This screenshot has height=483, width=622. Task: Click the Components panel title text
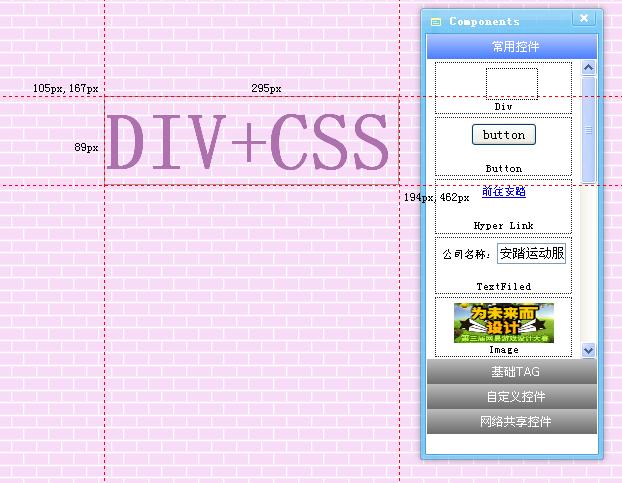click(484, 21)
